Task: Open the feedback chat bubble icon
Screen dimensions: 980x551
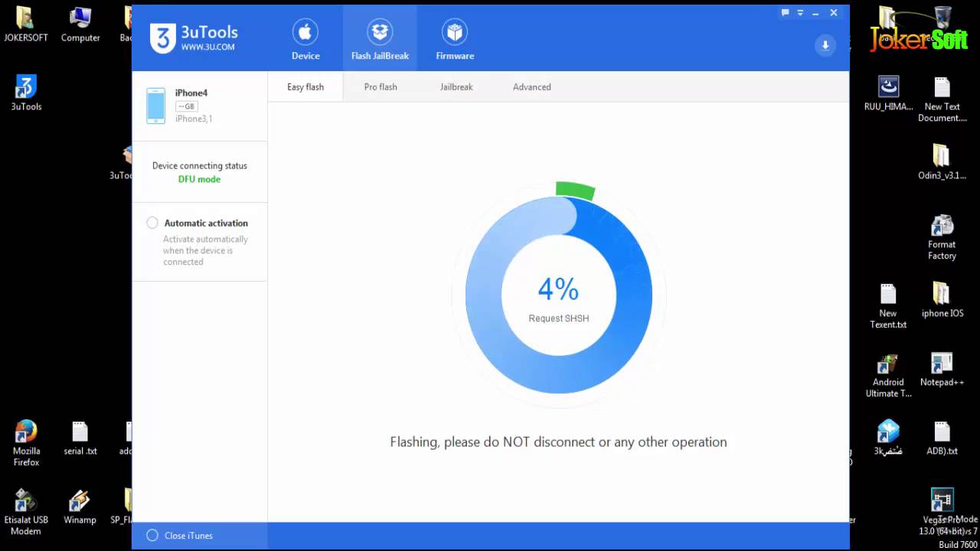Action: tap(785, 13)
